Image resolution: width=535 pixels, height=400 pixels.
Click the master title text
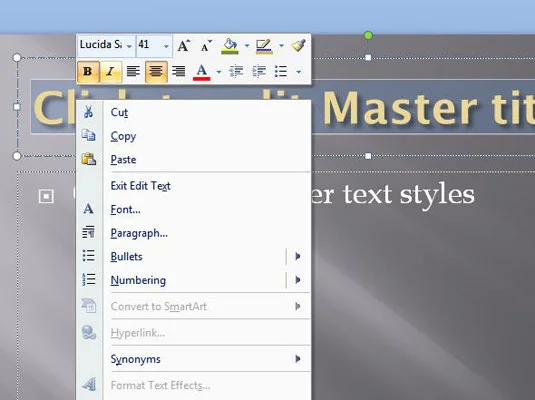(429, 108)
